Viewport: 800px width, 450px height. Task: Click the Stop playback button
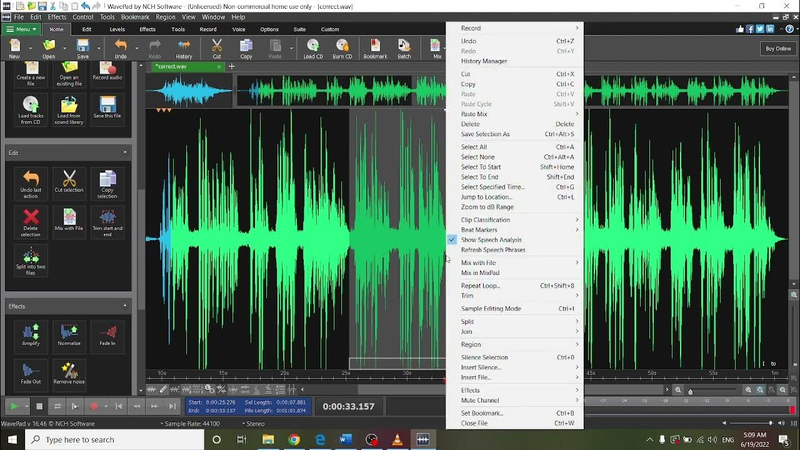click(39, 406)
